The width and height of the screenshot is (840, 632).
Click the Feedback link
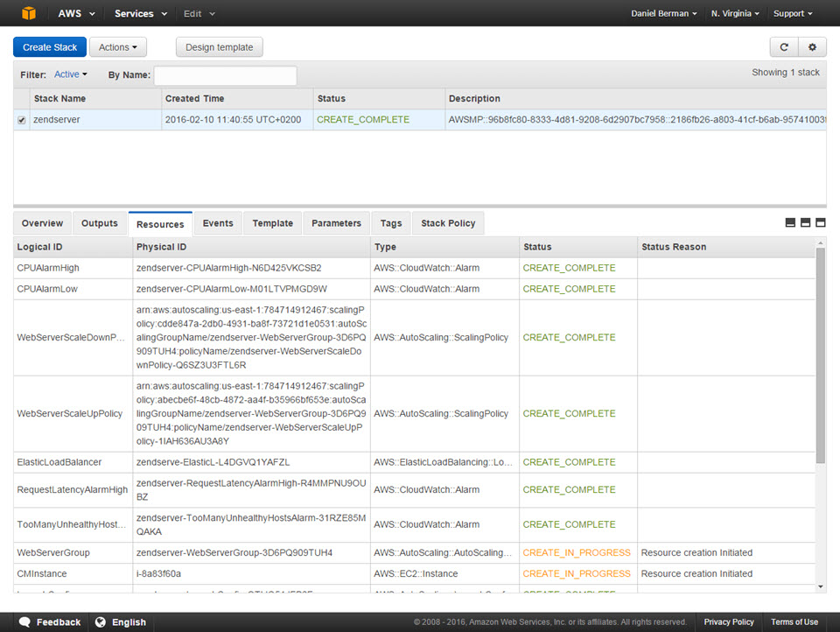59,621
